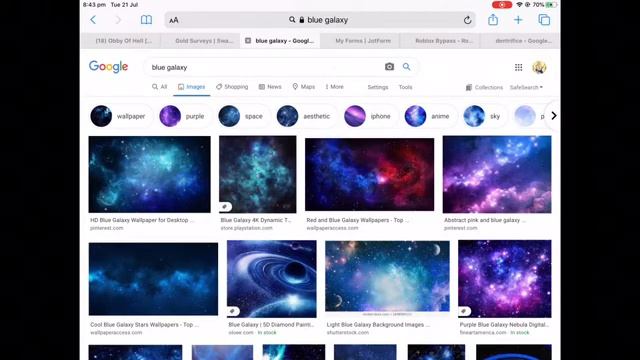Open Abstract pink and blue galaxy image
640x360 pixels.
pos(497,174)
